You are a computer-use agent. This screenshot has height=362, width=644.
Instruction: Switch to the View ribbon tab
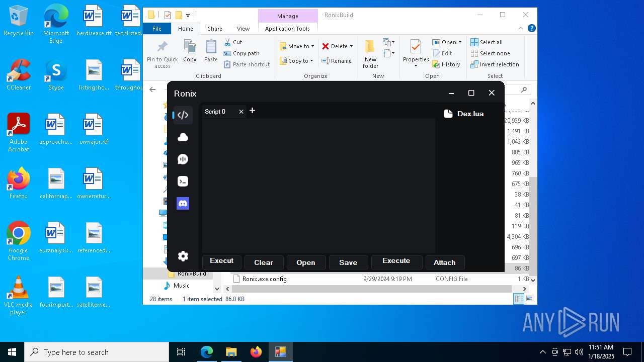pos(243,29)
